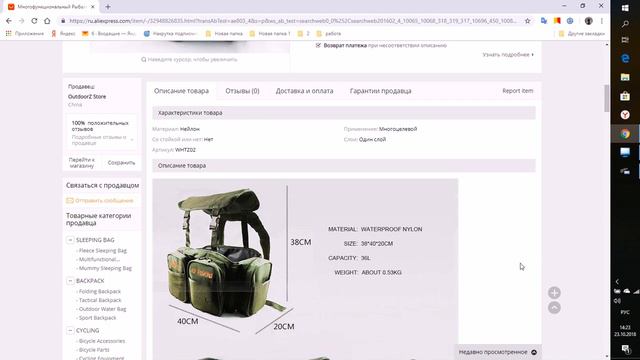Open Task View on the taskbar
The width and height of the screenshot is (640, 360).
pyautogui.click(x=625, y=40)
